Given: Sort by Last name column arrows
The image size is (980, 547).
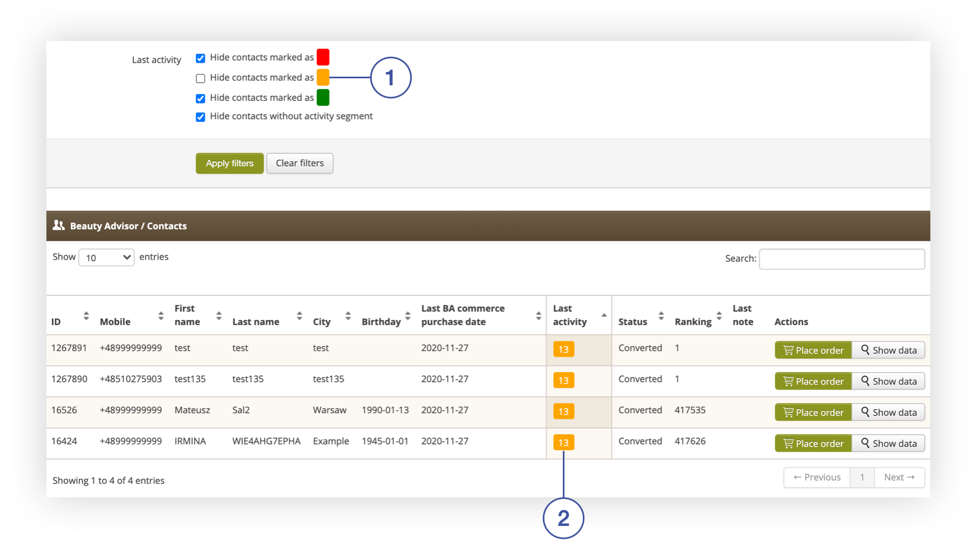Looking at the screenshot, I should [x=299, y=316].
